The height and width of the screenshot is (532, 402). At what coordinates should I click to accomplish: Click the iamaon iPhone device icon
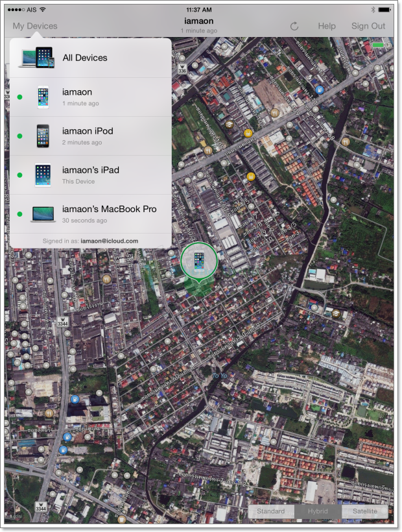pyautogui.click(x=43, y=97)
